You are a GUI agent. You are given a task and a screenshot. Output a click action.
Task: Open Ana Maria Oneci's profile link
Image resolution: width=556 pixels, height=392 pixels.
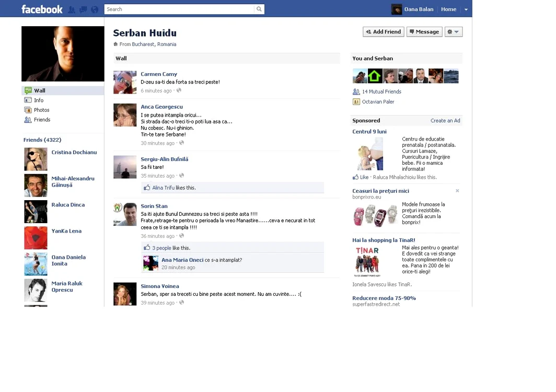[182, 260]
